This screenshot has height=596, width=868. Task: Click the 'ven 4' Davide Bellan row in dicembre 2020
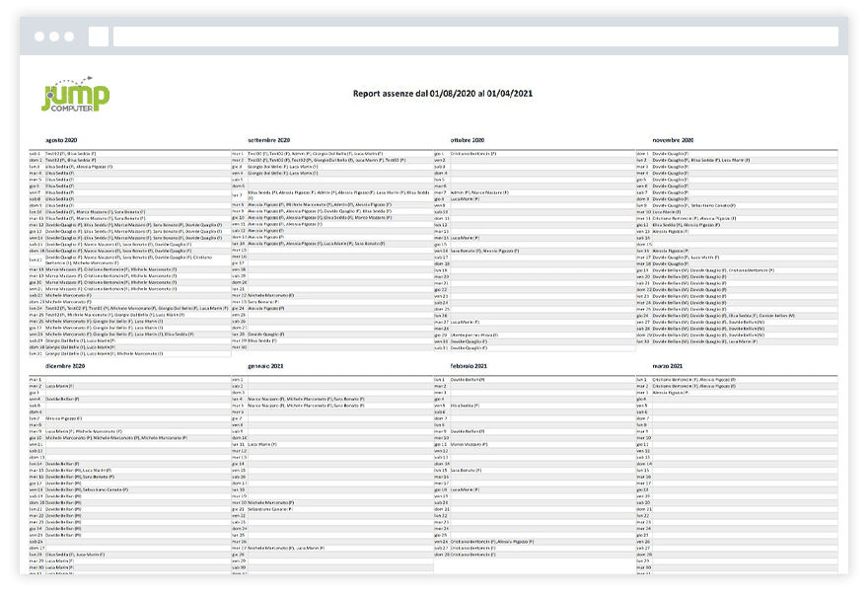point(129,399)
